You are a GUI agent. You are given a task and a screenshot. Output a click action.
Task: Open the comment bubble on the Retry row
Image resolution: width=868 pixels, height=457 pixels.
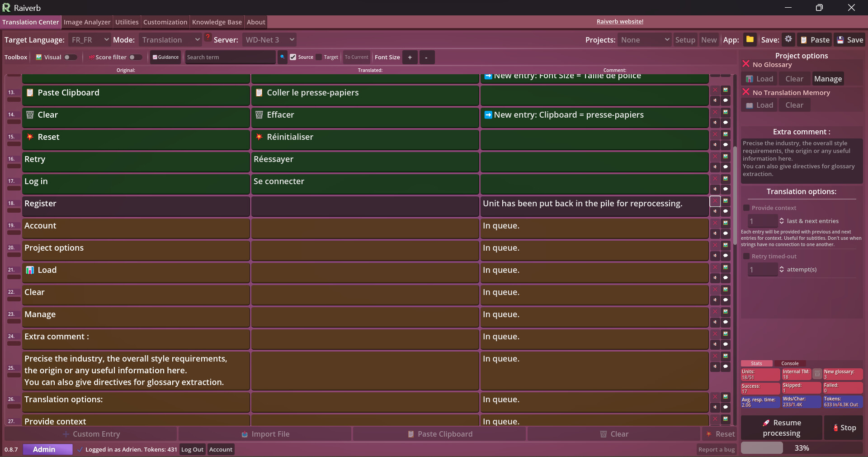(726, 167)
